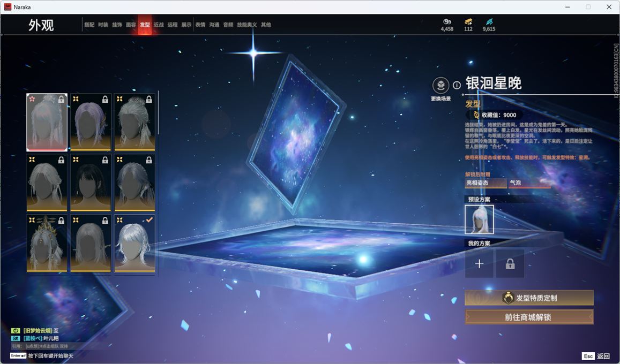Screen dimensions: 620x364
Task: Select the white bun with silver hairpin hairstyle
Action: [x=135, y=123]
